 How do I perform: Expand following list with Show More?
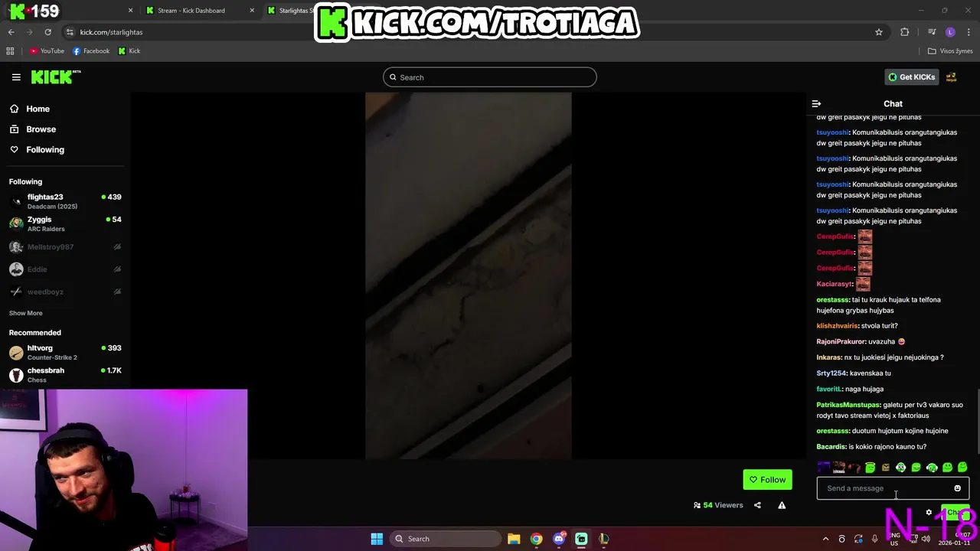pos(26,313)
